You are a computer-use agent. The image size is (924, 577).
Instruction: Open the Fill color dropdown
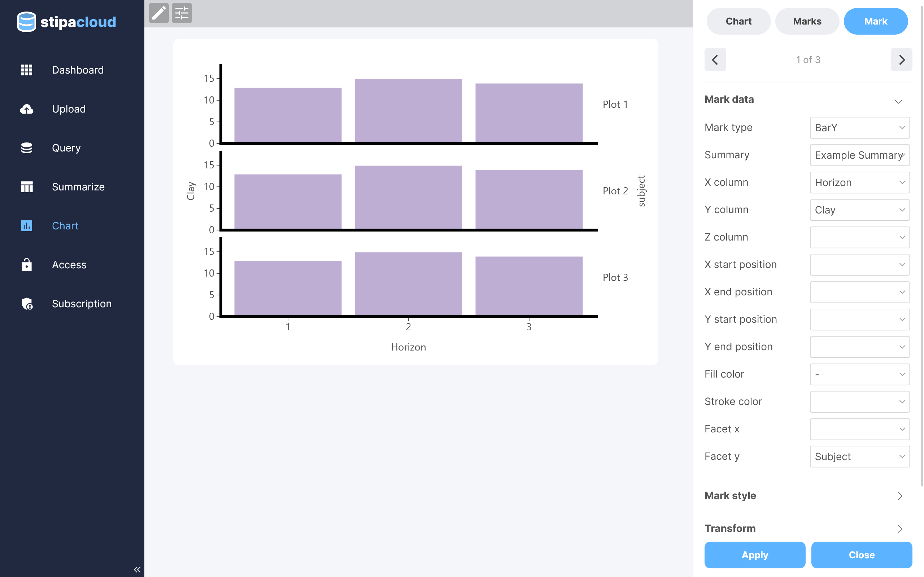pos(859,374)
